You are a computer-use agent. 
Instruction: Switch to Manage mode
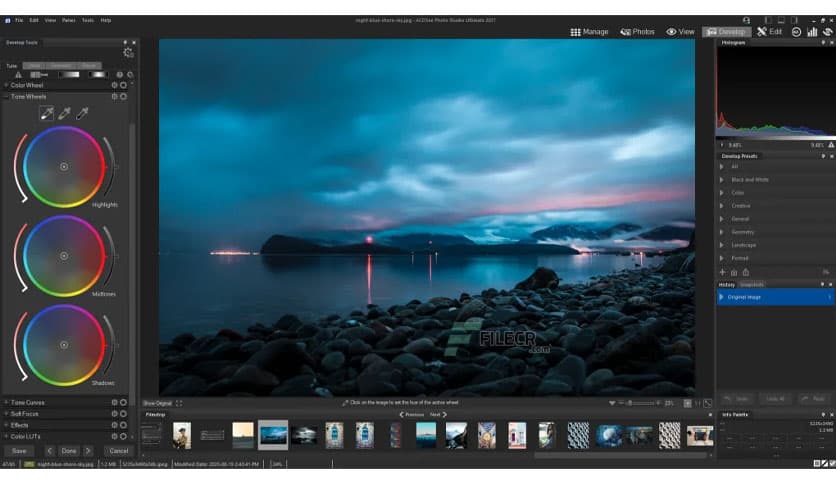(x=589, y=32)
